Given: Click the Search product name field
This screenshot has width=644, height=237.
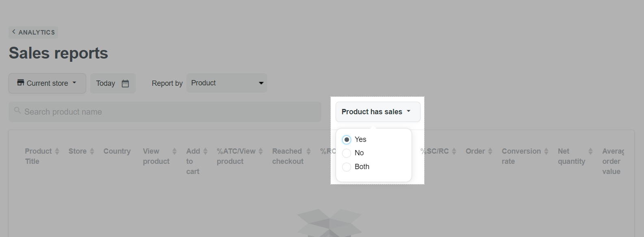Looking at the screenshot, I should pos(165,112).
